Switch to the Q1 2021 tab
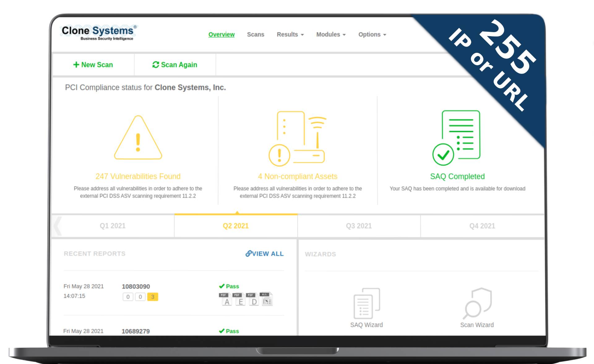This screenshot has height=364, width=594. pos(113,226)
